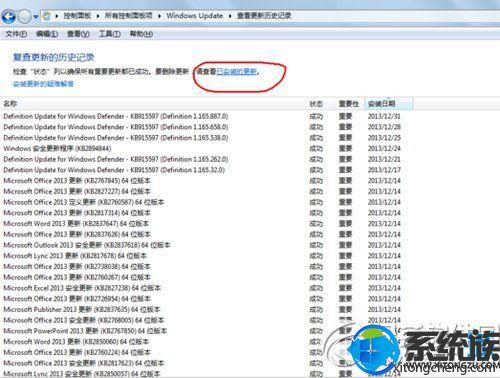Image resolution: width=500 pixels, height=378 pixels.
Task: Click install date 2013/12/24 cell
Action: pyautogui.click(x=384, y=148)
